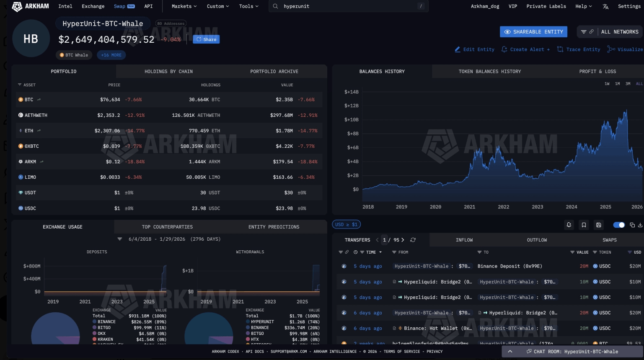Screen dimensions: 644x360
Task: Click the Binance purple legend swatch in deposits
Action: pyautogui.click(x=95, y=322)
